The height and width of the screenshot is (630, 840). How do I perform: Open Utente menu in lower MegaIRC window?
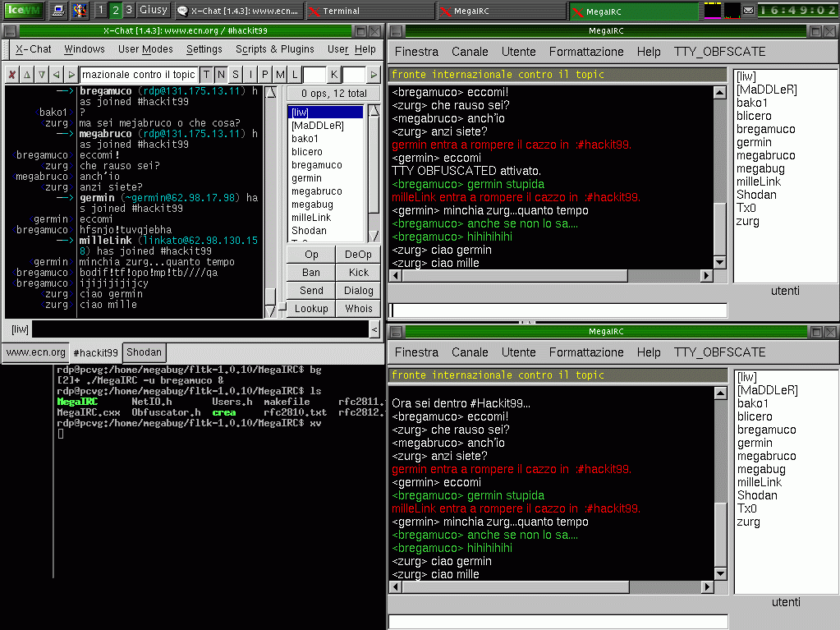[x=519, y=352]
